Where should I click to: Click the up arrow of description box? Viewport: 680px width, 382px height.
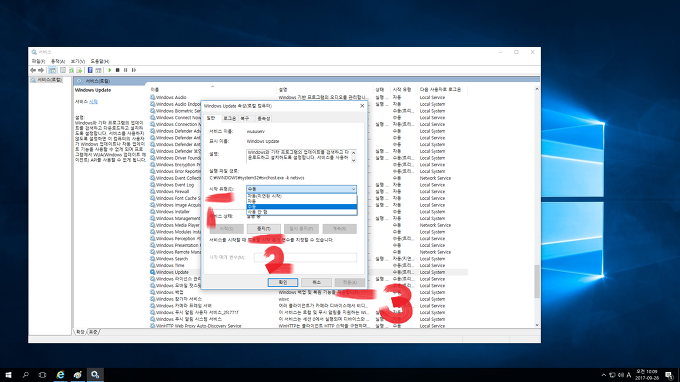click(x=353, y=153)
